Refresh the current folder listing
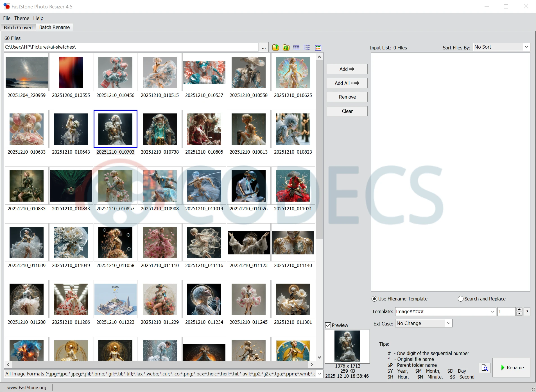Viewport: 536px width, 392px height. (286, 47)
